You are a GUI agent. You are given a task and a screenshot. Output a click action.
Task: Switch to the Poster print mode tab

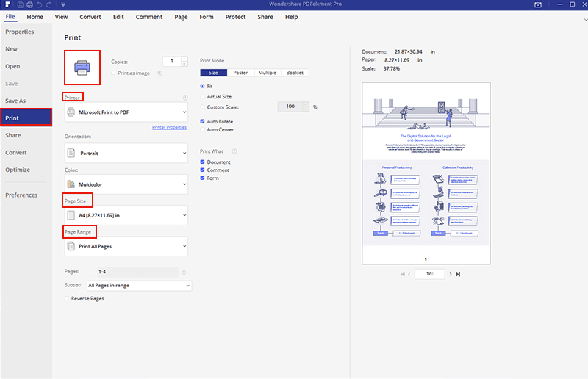point(240,73)
